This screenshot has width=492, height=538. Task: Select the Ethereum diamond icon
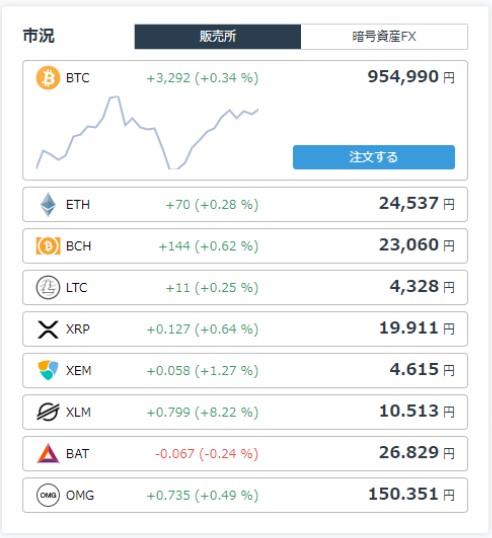click(48, 204)
